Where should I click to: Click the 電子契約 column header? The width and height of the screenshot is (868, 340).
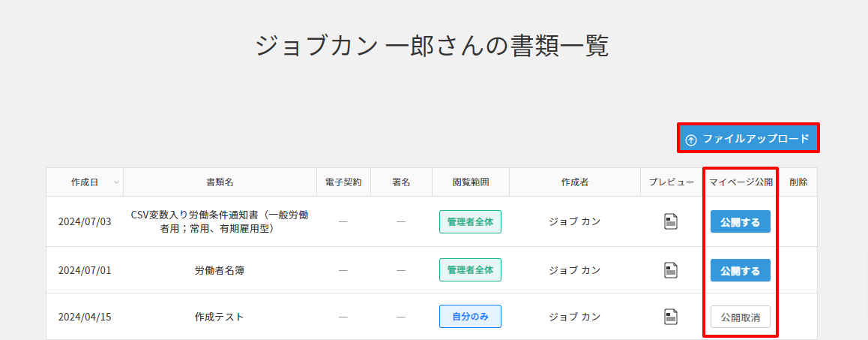[343, 182]
